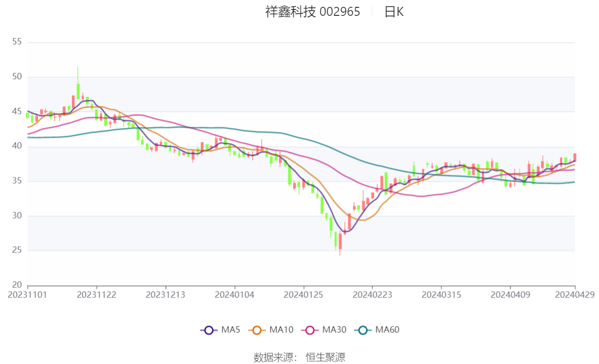Click the 日K chart type label
This screenshot has width=599, height=364.
pos(394,12)
